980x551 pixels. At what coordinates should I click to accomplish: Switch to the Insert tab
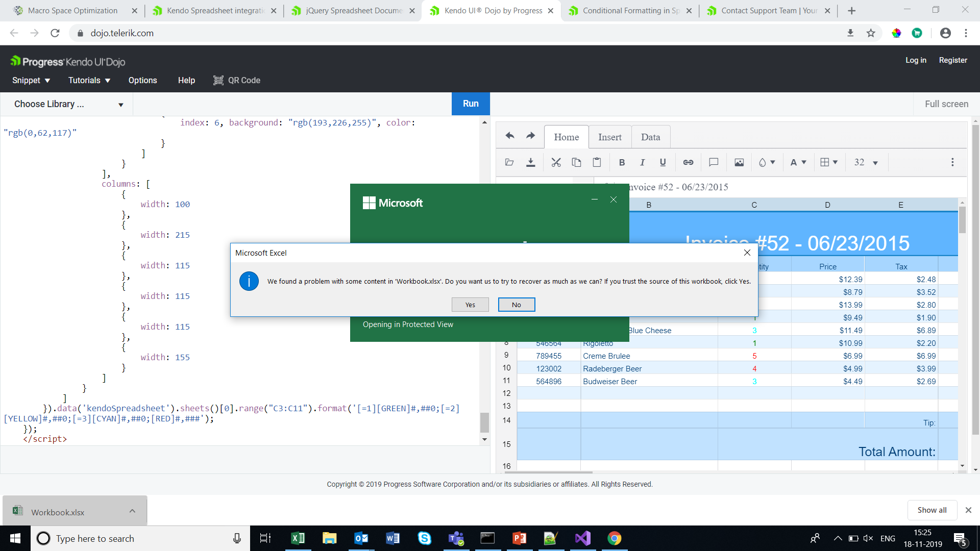[609, 137]
